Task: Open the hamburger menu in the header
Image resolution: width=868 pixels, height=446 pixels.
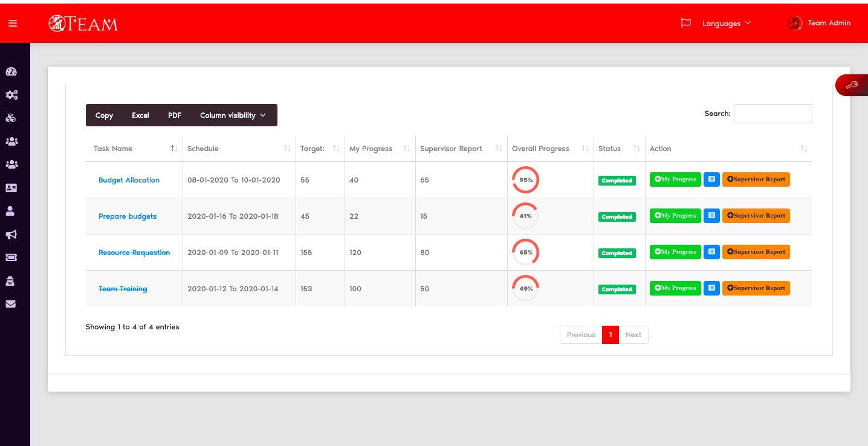Action: 13,24
